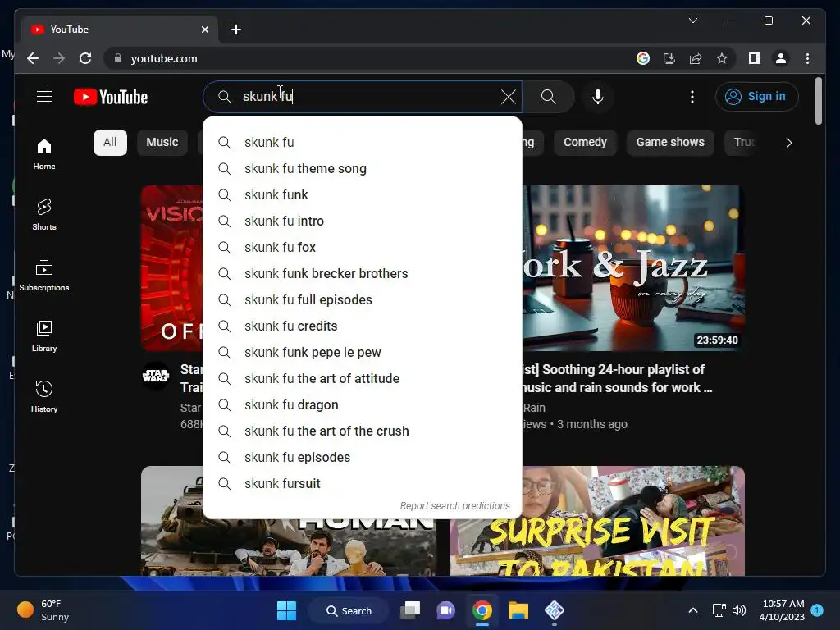Screen dimensions: 840x630
Task: Go forward with the browser forward arrow
Action: click(x=59, y=58)
